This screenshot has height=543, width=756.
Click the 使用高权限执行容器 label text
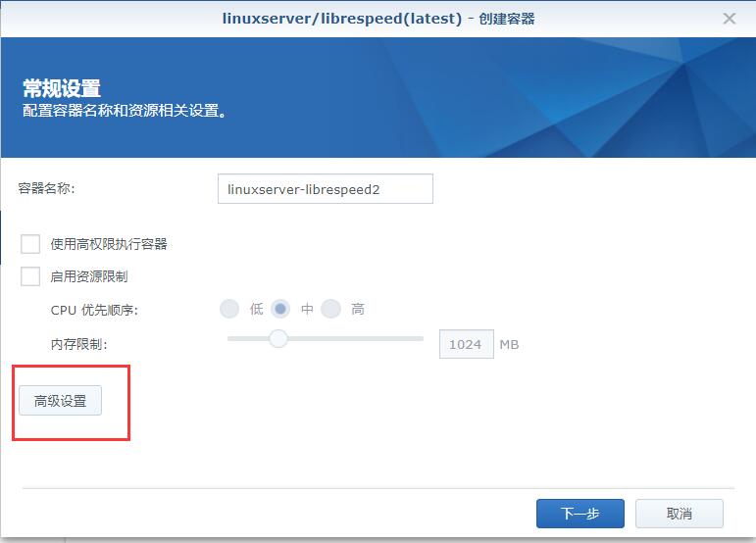(109, 244)
